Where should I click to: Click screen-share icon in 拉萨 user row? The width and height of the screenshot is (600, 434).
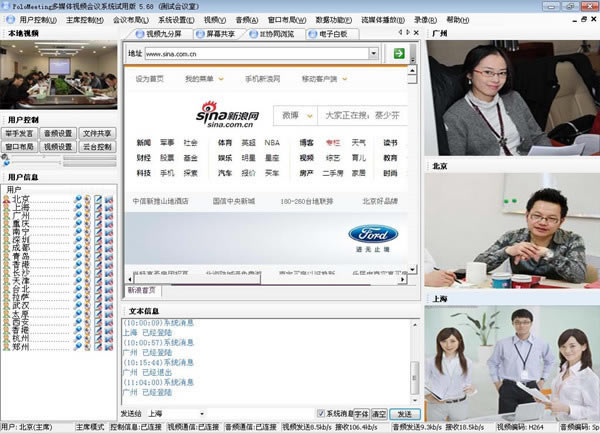(x=109, y=297)
